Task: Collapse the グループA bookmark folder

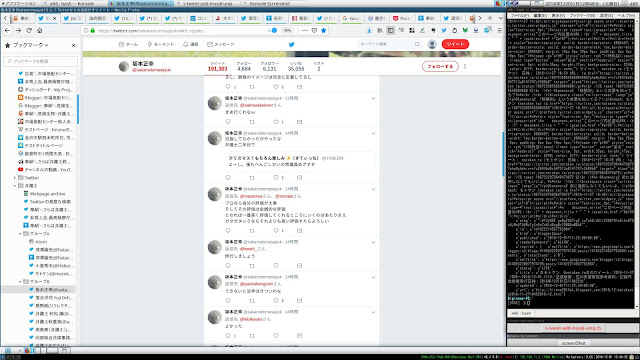Action: point(20,234)
